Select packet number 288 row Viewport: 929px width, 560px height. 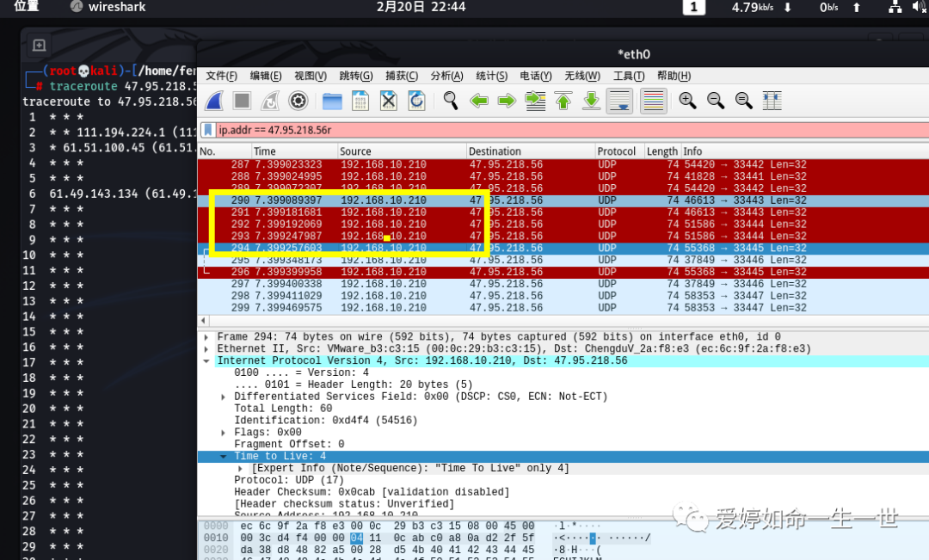(563, 176)
